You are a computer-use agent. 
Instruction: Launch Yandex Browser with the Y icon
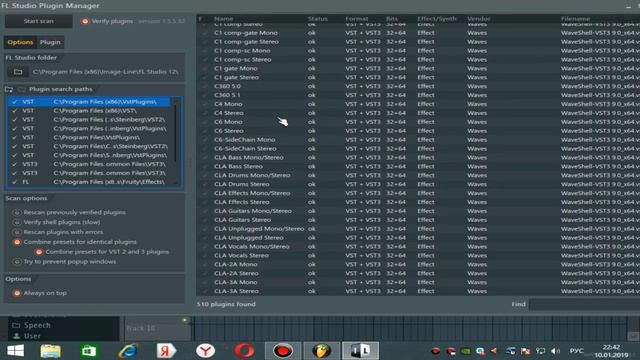click(205, 351)
